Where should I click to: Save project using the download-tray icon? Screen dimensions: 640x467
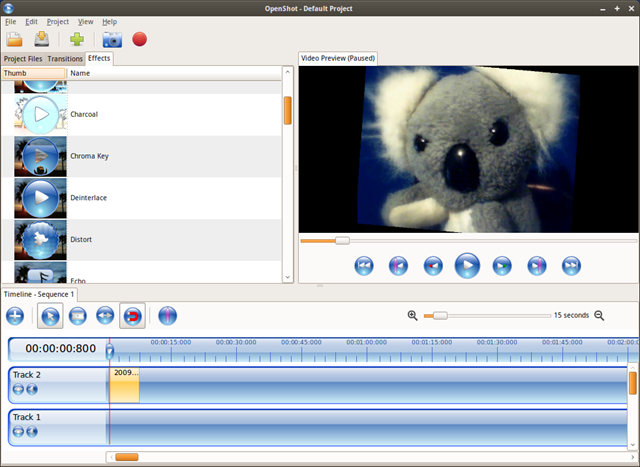42,40
